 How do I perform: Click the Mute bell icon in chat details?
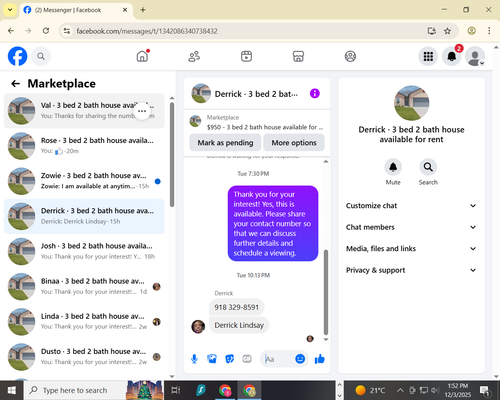pos(393,167)
